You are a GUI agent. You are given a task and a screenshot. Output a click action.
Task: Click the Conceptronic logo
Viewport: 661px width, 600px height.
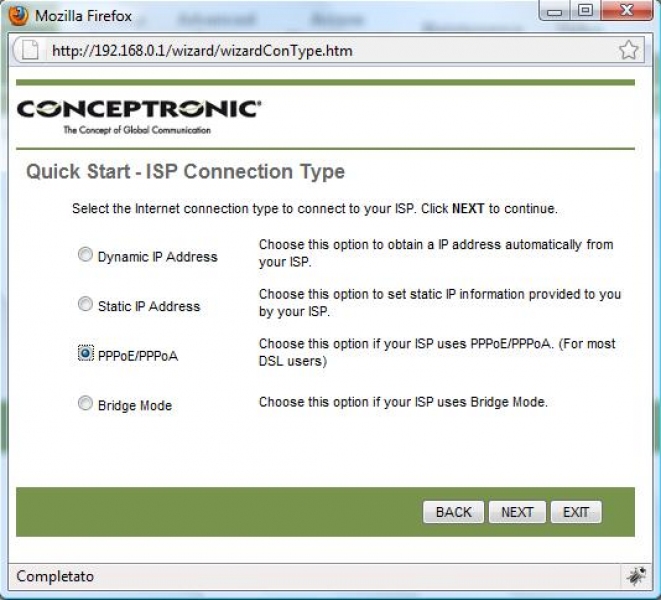pos(140,112)
